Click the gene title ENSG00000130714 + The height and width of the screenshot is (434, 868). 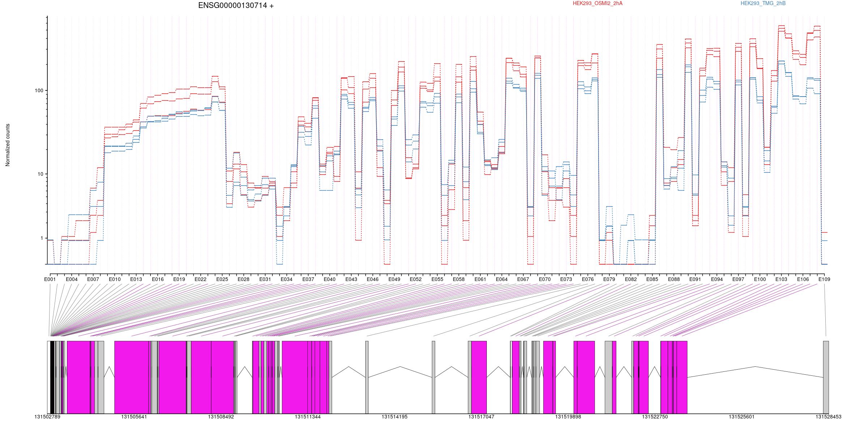tap(236, 5)
